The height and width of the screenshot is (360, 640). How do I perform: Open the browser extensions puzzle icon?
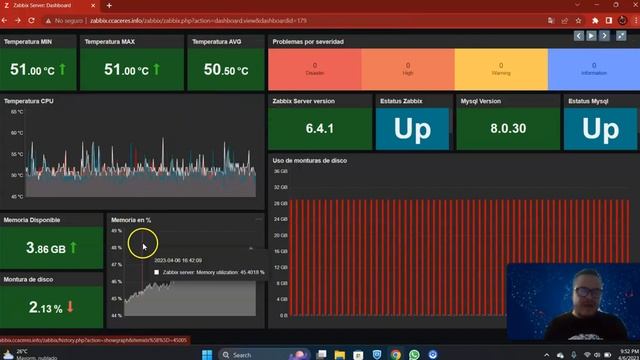[595, 20]
